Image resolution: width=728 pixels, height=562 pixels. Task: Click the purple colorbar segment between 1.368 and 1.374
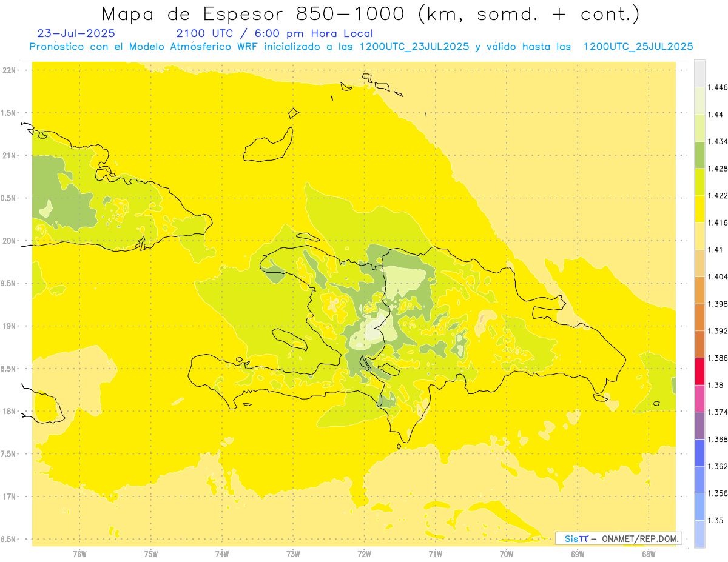(x=699, y=425)
